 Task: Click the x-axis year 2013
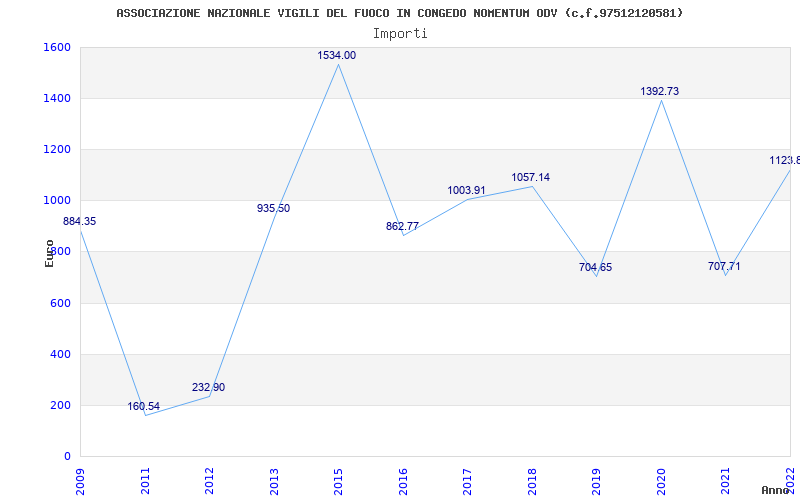[x=274, y=481]
